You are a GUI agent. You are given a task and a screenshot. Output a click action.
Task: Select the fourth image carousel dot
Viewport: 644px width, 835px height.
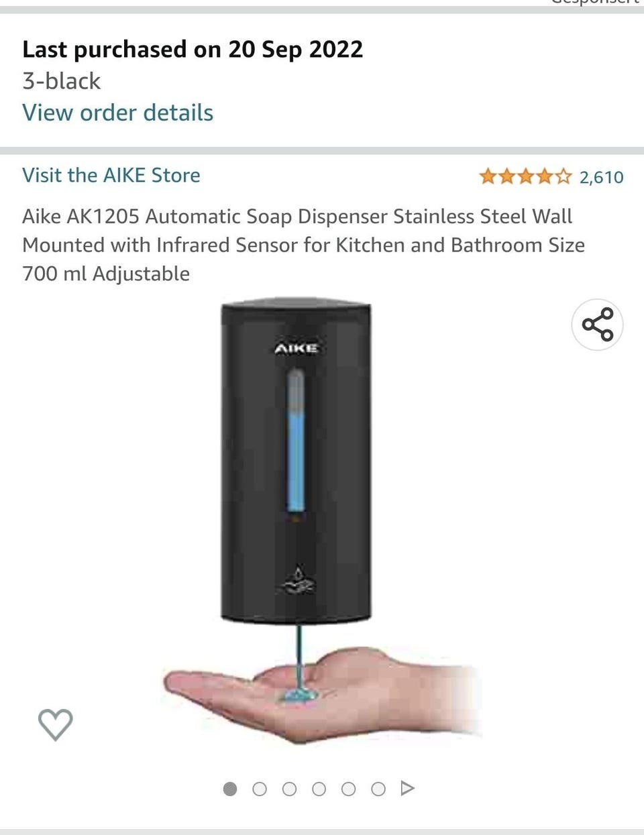[319, 789]
